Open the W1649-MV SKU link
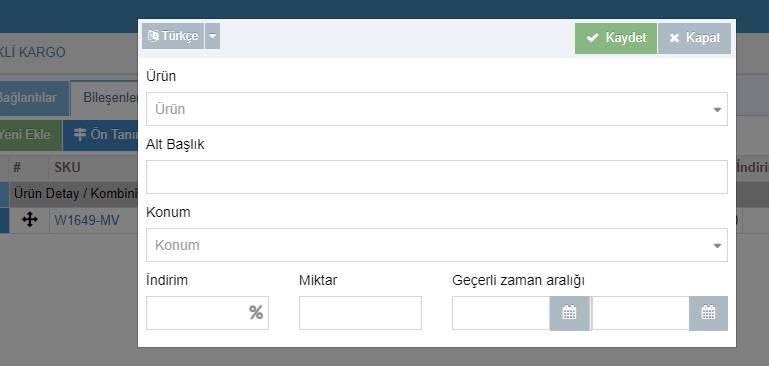Image resolution: width=769 pixels, height=366 pixels. click(x=87, y=221)
